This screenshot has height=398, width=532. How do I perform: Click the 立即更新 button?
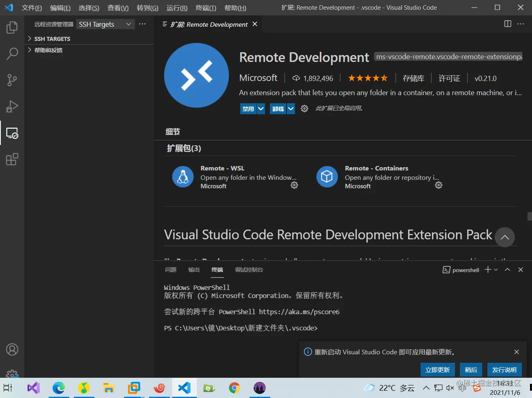438,370
